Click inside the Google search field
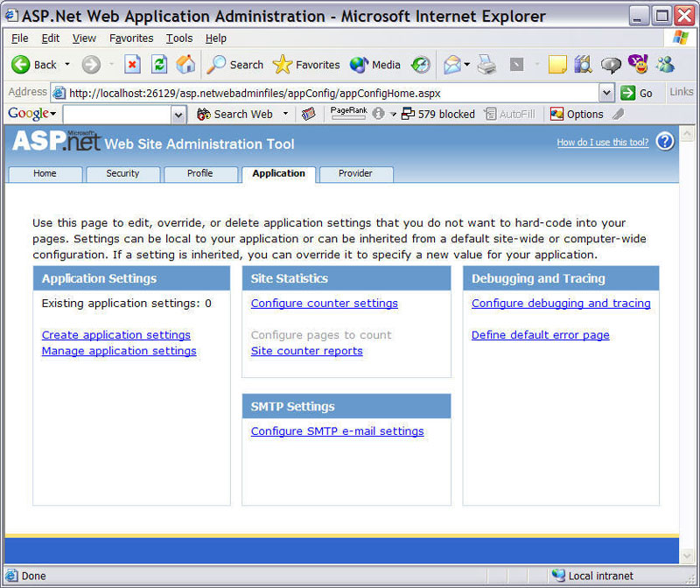This screenshot has height=588, width=700. click(118, 114)
